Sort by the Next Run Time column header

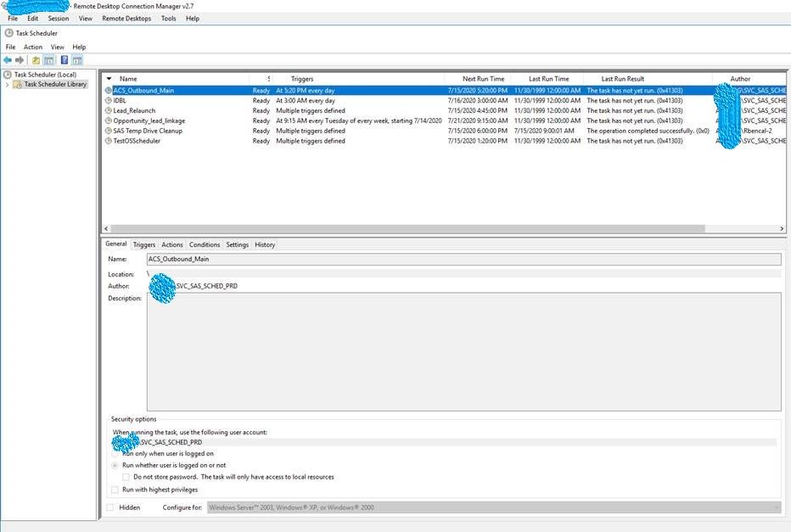coord(483,79)
